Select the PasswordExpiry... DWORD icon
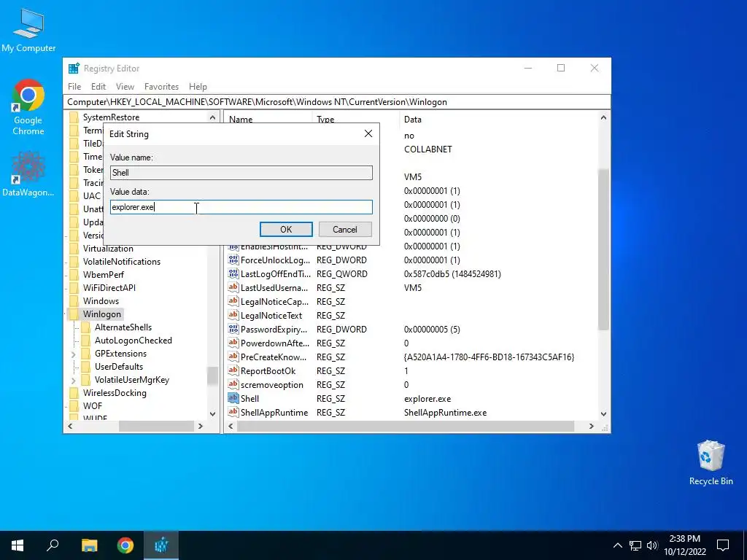Viewport: 747px width, 560px height. 233,329
